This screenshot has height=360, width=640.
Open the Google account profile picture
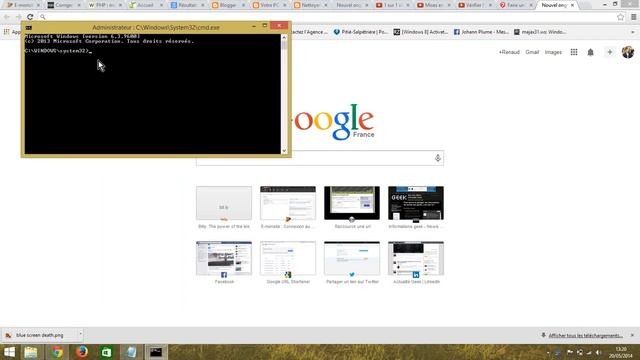628,52
